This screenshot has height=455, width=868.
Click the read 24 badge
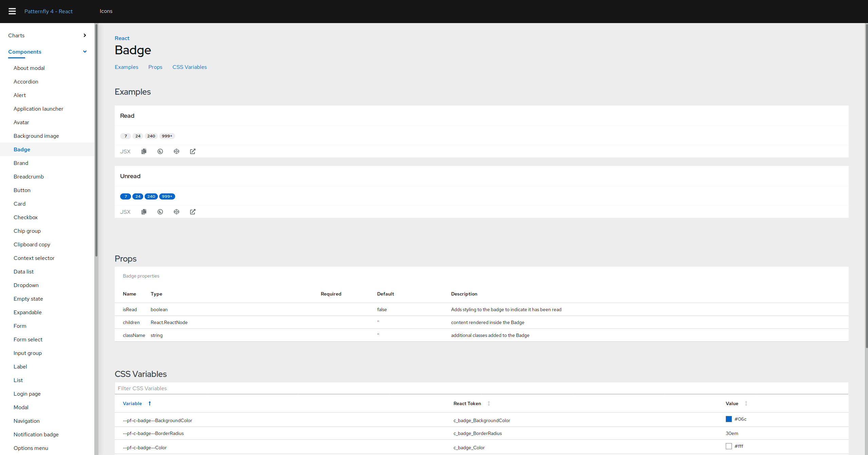(x=138, y=136)
